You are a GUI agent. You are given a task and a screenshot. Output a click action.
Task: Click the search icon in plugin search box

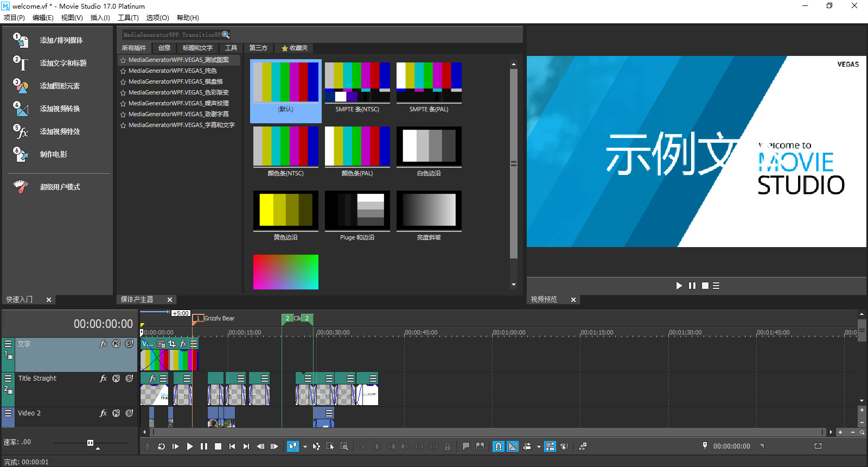(226, 35)
